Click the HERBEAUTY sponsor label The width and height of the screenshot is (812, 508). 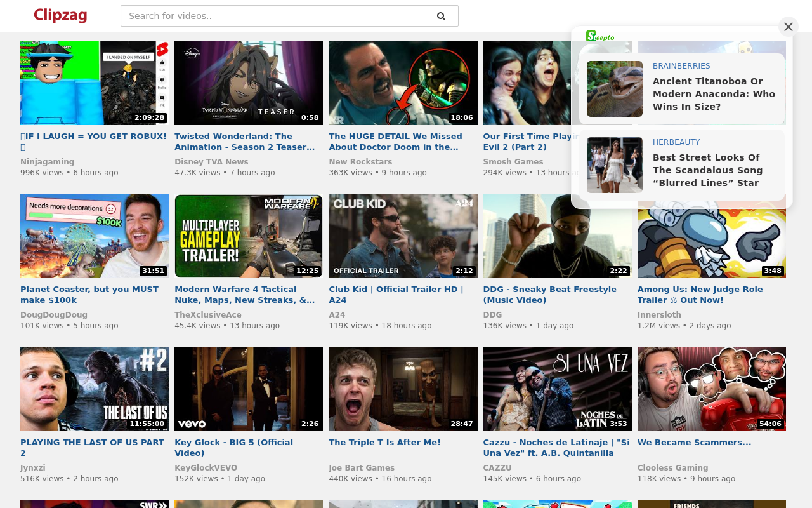click(676, 142)
